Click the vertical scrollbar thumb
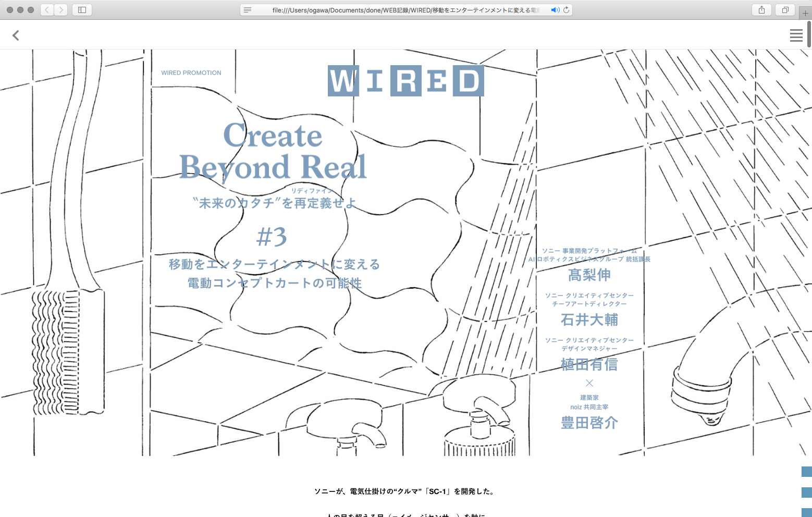Image resolution: width=812 pixels, height=517 pixels. pyautogui.click(x=809, y=34)
